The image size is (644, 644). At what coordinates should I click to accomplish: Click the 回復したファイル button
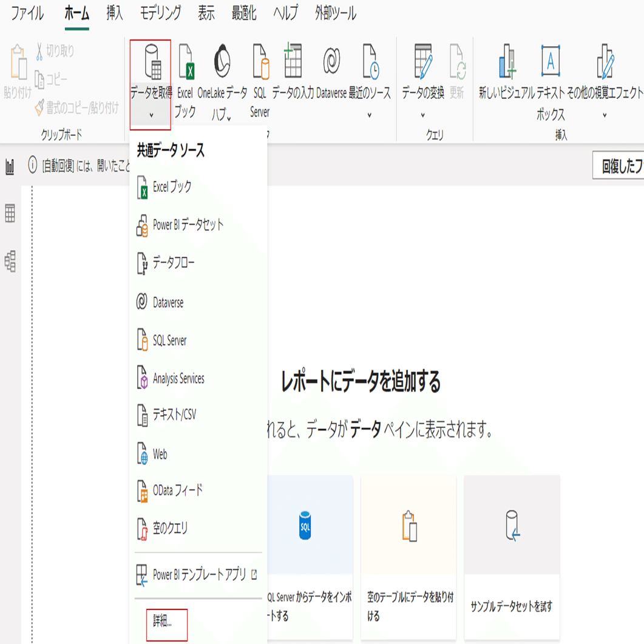pyautogui.click(x=618, y=166)
